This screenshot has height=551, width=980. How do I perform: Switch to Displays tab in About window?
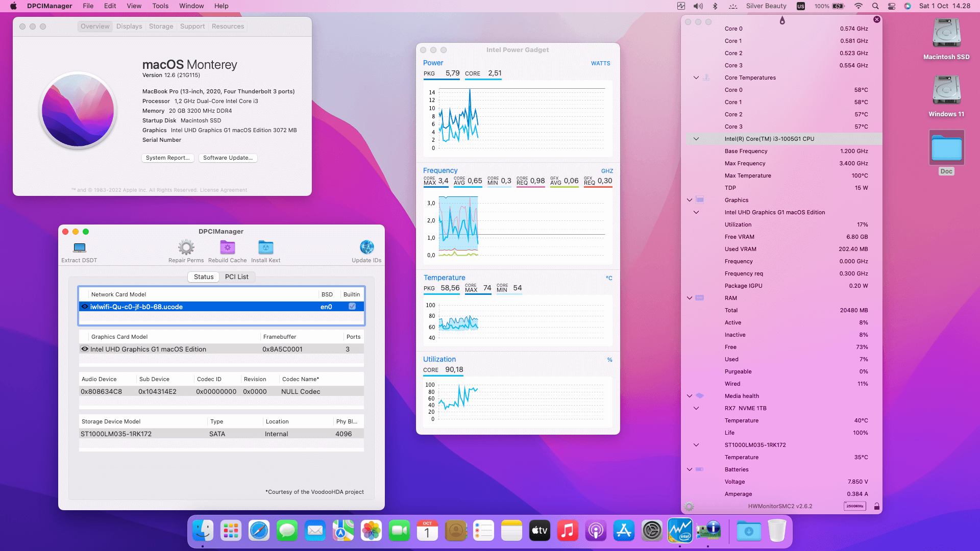coord(129,27)
